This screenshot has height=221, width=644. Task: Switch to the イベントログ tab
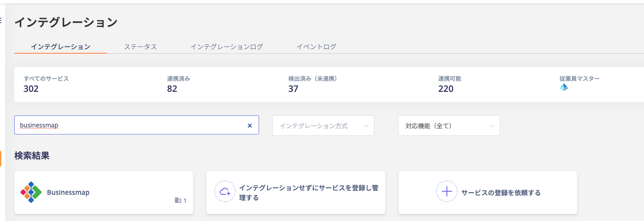(x=316, y=47)
